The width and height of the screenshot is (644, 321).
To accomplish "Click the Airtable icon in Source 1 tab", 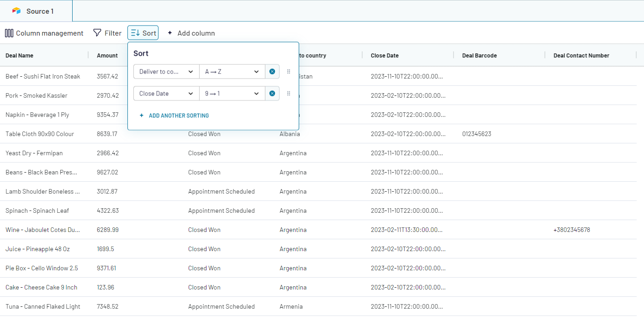I will (16, 11).
